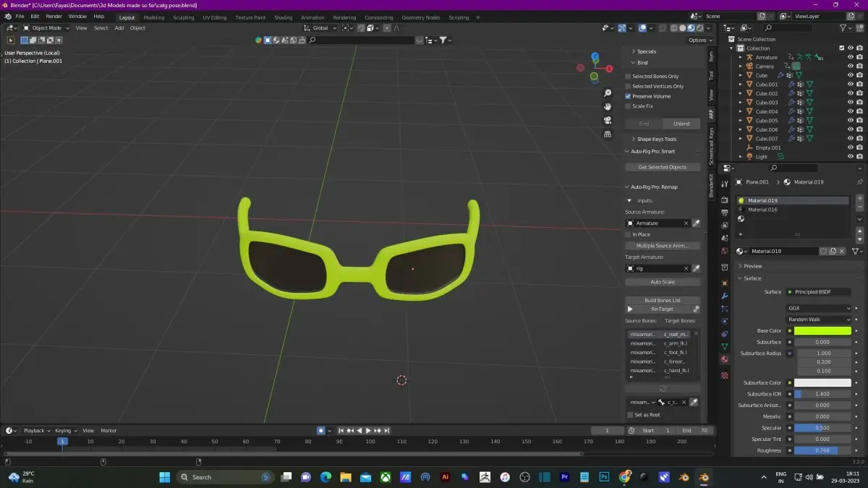
Task: Click the pan view hand gizmo
Action: [x=608, y=106]
